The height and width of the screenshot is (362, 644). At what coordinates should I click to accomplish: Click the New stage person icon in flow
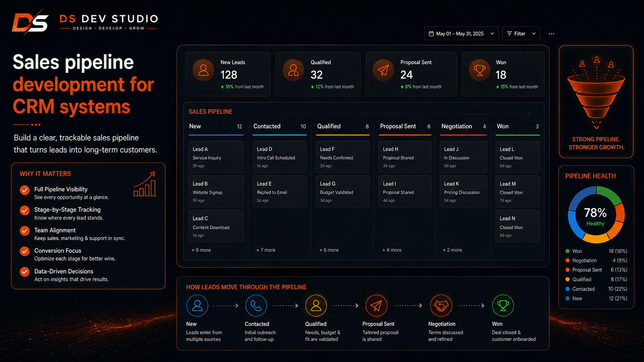point(197,305)
